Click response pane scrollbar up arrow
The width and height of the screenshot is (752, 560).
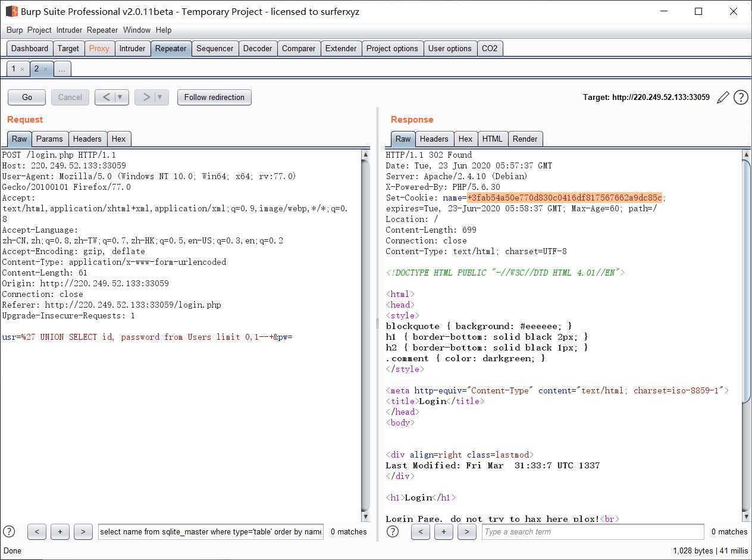coord(747,155)
